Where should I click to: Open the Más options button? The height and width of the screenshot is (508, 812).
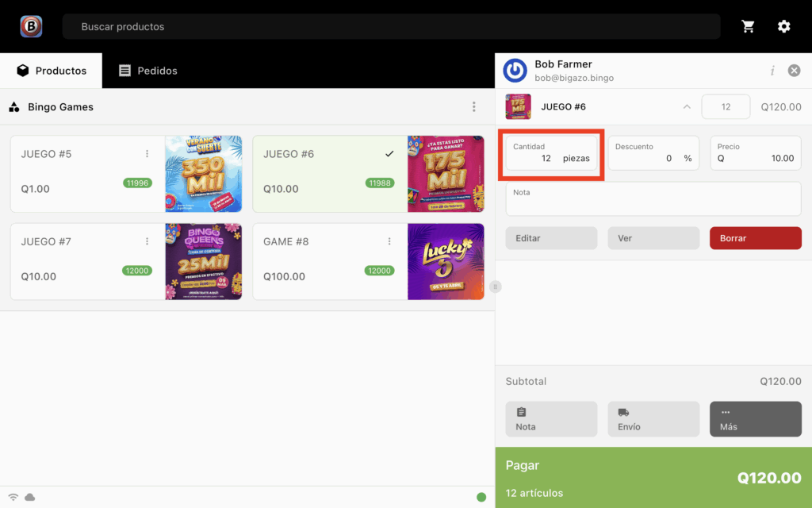(x=756, y=419)
